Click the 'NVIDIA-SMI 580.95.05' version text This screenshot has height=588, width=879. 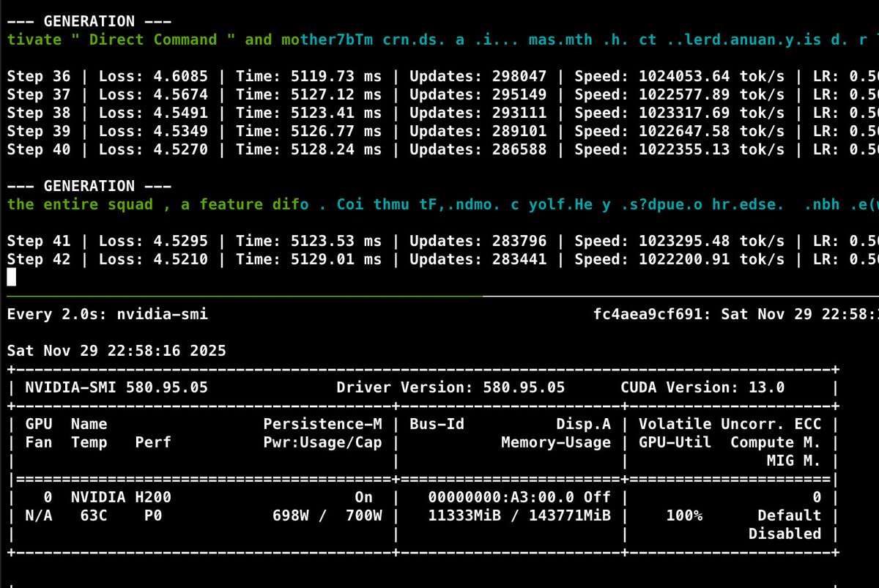[116, 387]
